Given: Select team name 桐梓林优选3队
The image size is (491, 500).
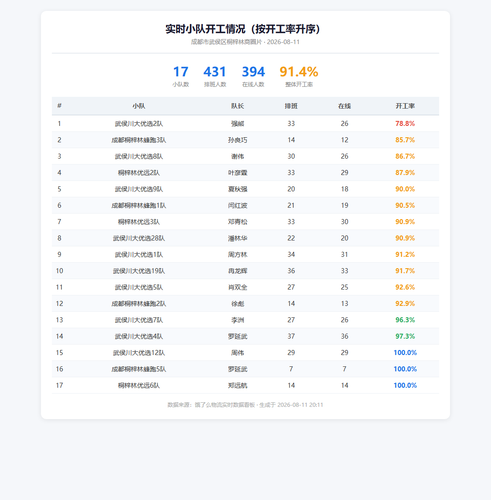Looking at the screenshot, I should point(139,222).
